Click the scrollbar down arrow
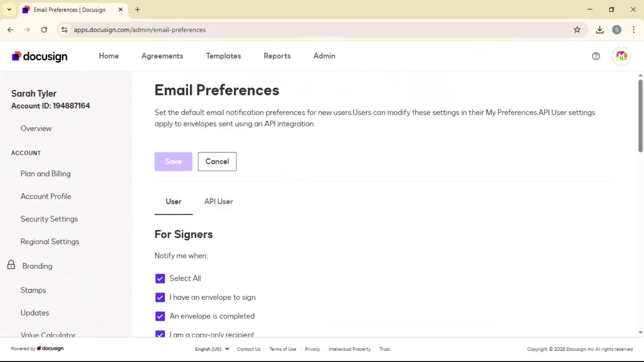Image resolution: width=644 pixels, height=362 pixels. 640,333
